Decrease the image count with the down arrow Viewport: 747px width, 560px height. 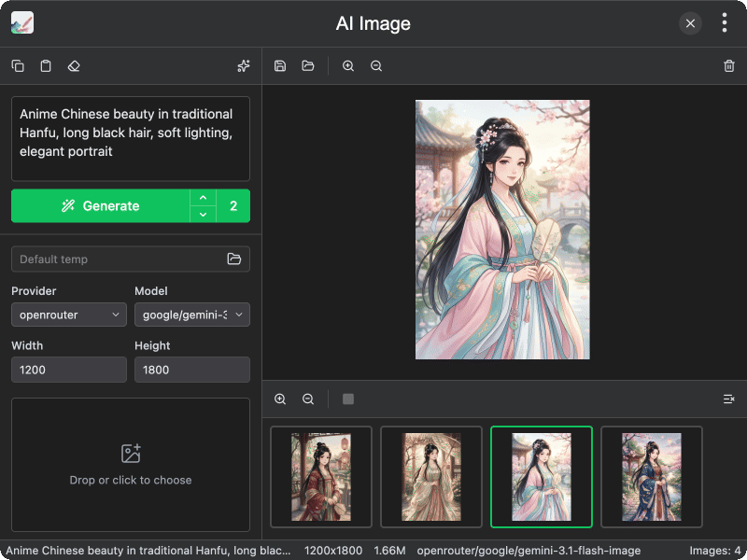pyautogui.click(x=203, y=215)
